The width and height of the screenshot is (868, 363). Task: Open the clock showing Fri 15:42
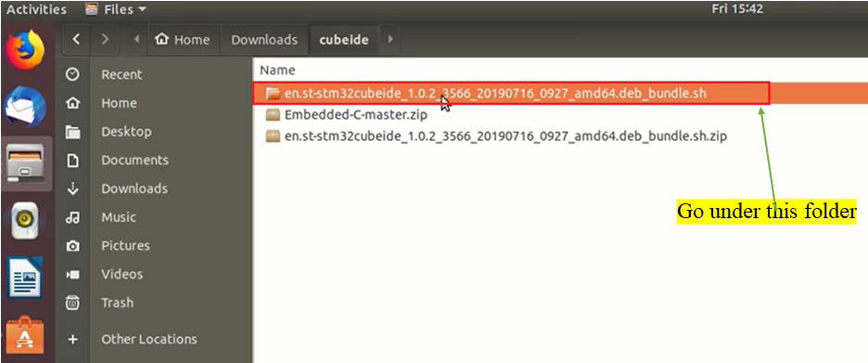pyautogui.click(x=736, y=9)
